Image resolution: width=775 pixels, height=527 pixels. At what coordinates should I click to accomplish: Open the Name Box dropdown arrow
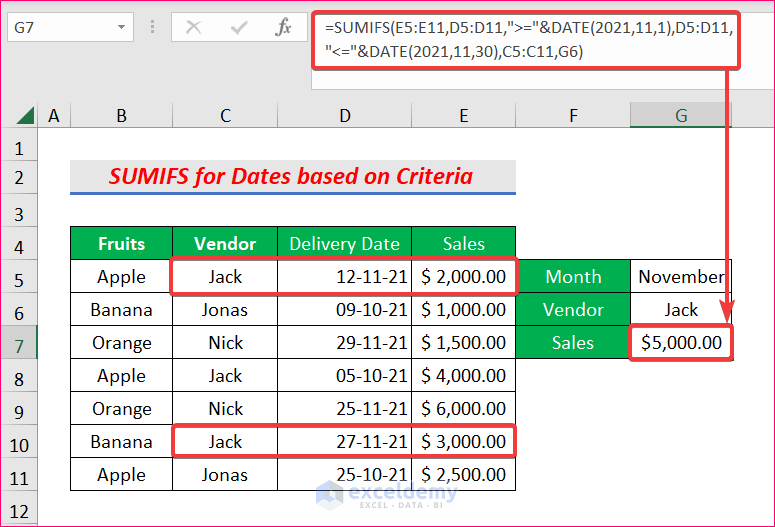click(121, 27)
